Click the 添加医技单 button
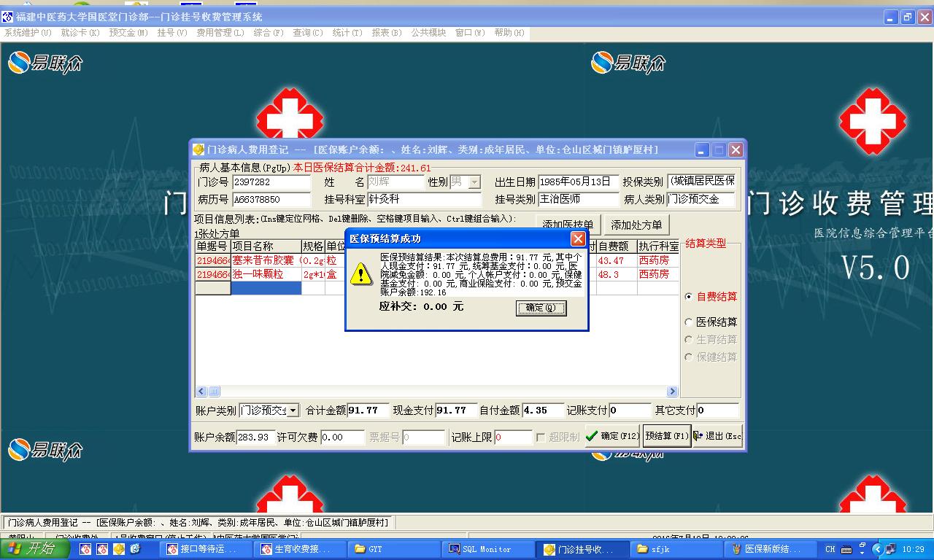Screen dimensions: 934x560 tap(568, 225)
